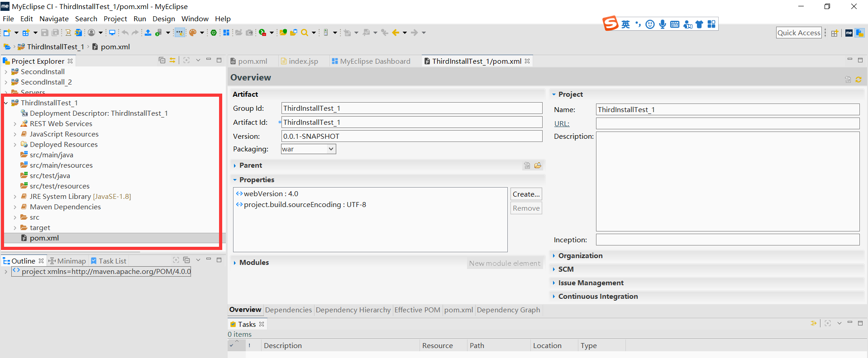Click the Open Perspective icon near Quick Access
The image size is (868, 358).
click(835, 33)
